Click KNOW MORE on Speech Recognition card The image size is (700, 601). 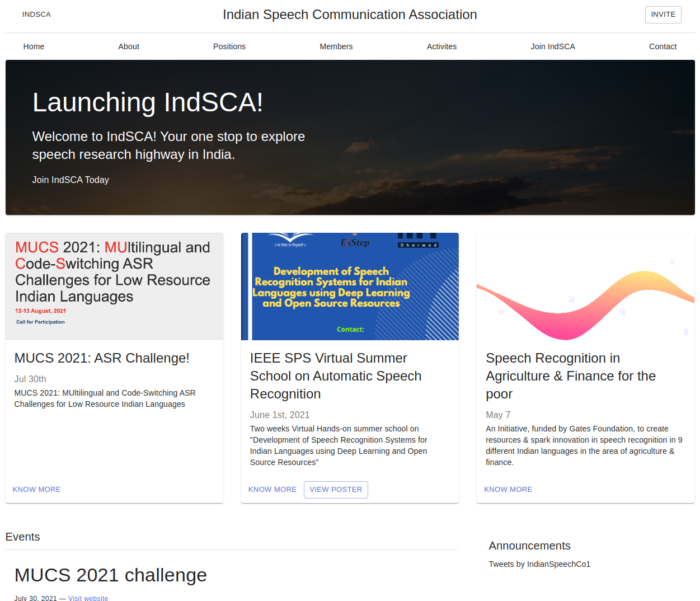click(x=508, y=490)
